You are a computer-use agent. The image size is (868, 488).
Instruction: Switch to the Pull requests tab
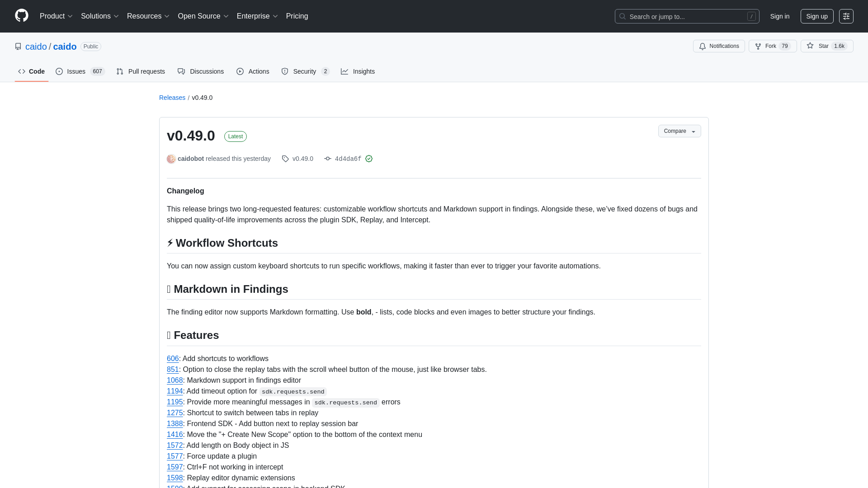(141, 71)
